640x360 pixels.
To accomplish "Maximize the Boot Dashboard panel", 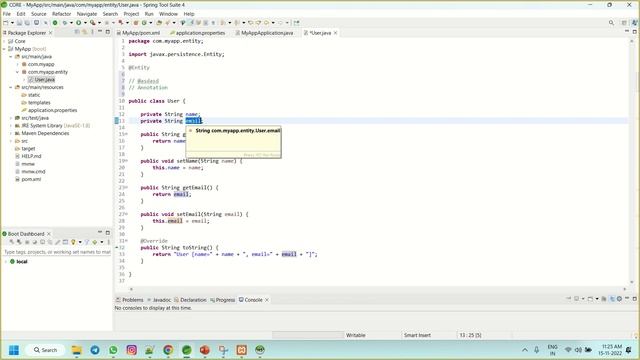I will tap(108, 233).
